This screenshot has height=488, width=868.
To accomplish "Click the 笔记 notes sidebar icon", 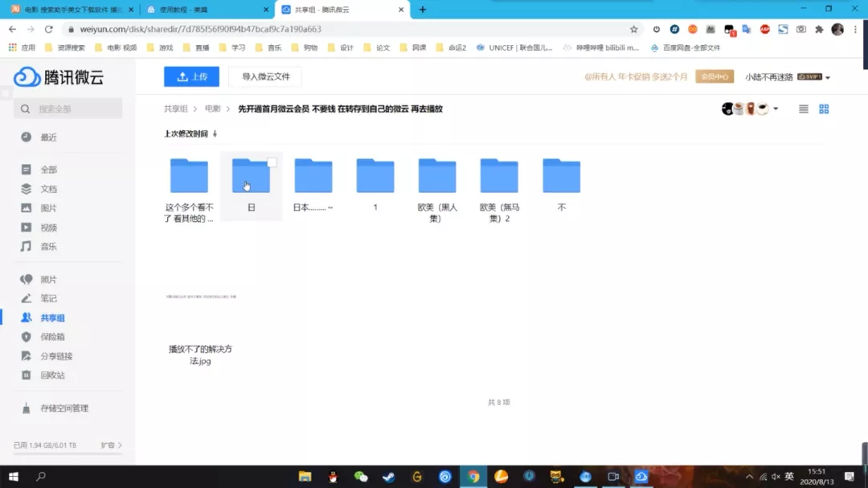I will (x=26, y=298).
